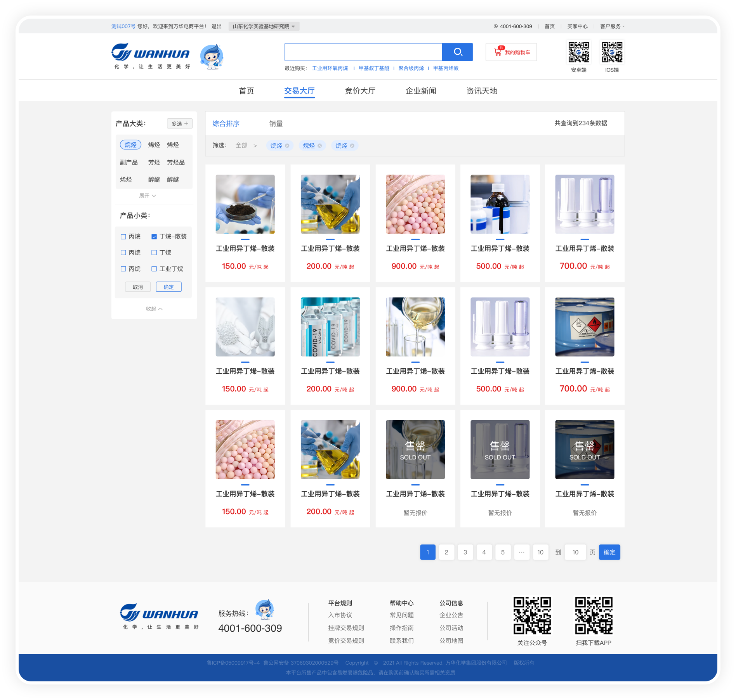Tick the first 丙烷 checkbox
The width and height of the screenshot is (736, 700).
(123, 237)
